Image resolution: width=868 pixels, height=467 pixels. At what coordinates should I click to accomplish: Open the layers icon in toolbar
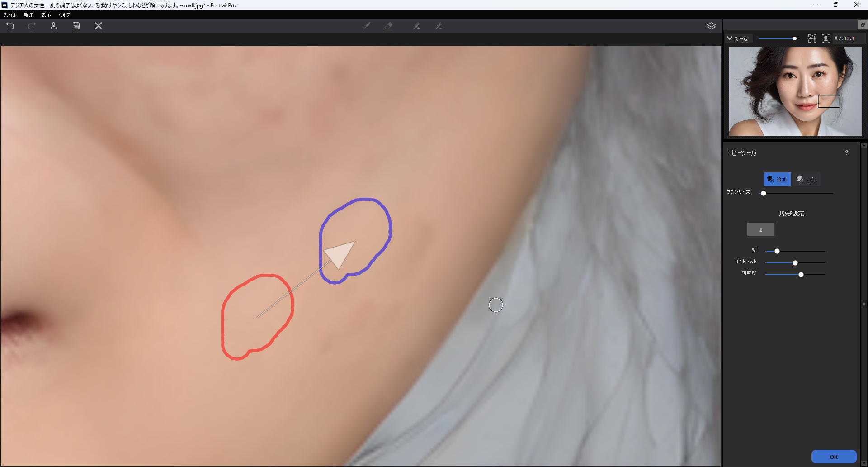click(x=711, y=26)
